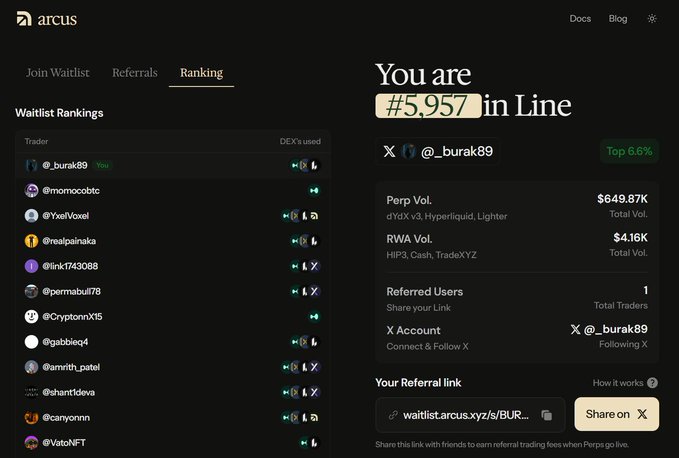This screenshot has width=679, height=458.
Task: Click the DEX icons in @YxelVoxel row
Action: pyautogui.click(x=301, y=216)
